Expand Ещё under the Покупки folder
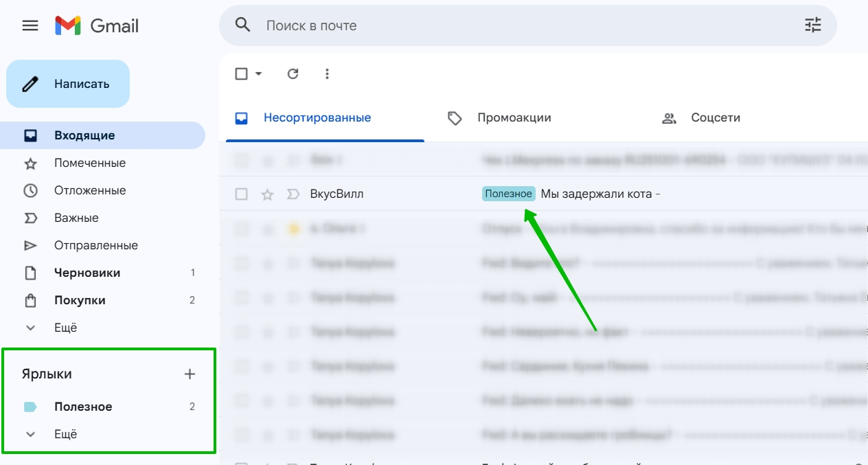Image resolution: width=868 pixels, height=465 pixels. pyautogui.click(x=66, y=328)
